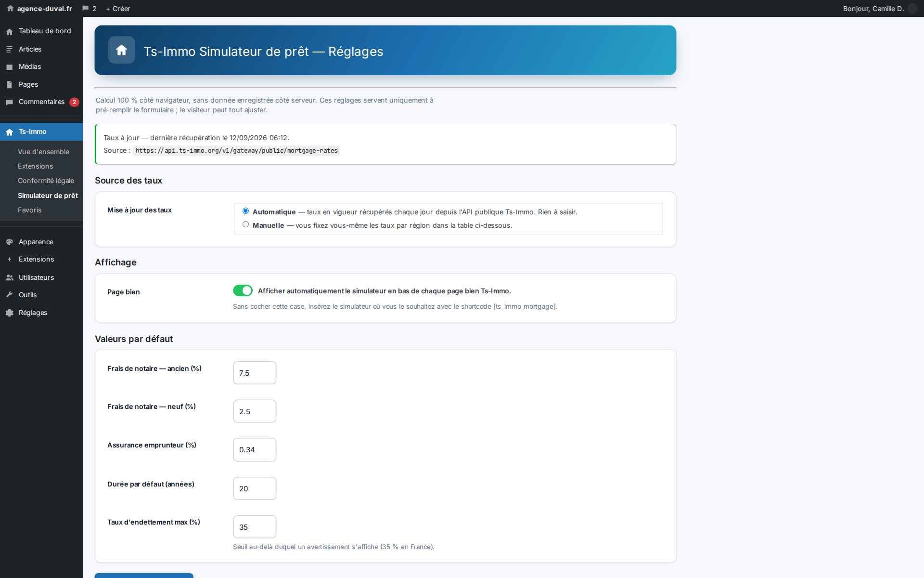
Task: Open agence-duval.fr site link
Action: (x=45, y=9)
